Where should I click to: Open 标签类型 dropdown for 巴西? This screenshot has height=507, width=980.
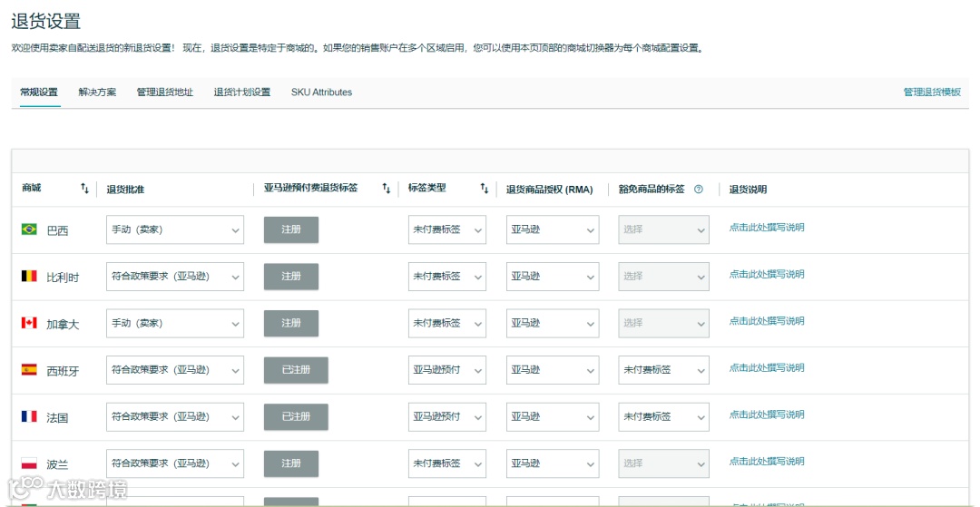446,229
